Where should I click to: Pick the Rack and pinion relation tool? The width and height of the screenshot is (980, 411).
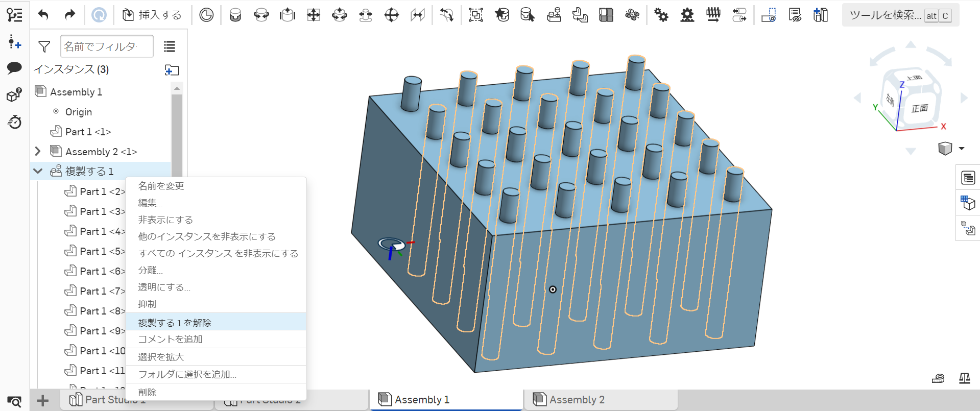point(687,15)
